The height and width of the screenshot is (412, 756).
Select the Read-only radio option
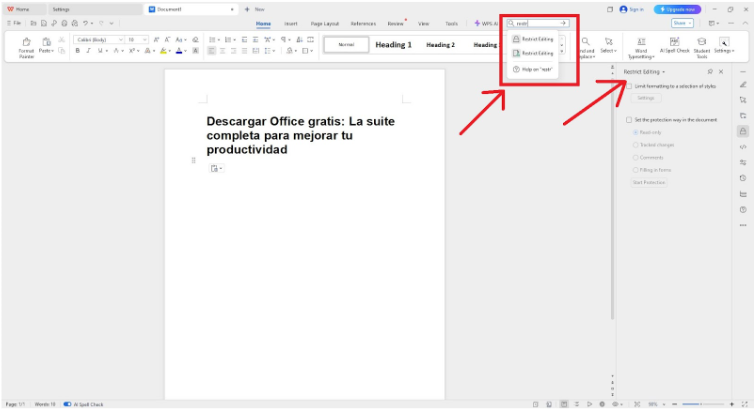(635, 133)
